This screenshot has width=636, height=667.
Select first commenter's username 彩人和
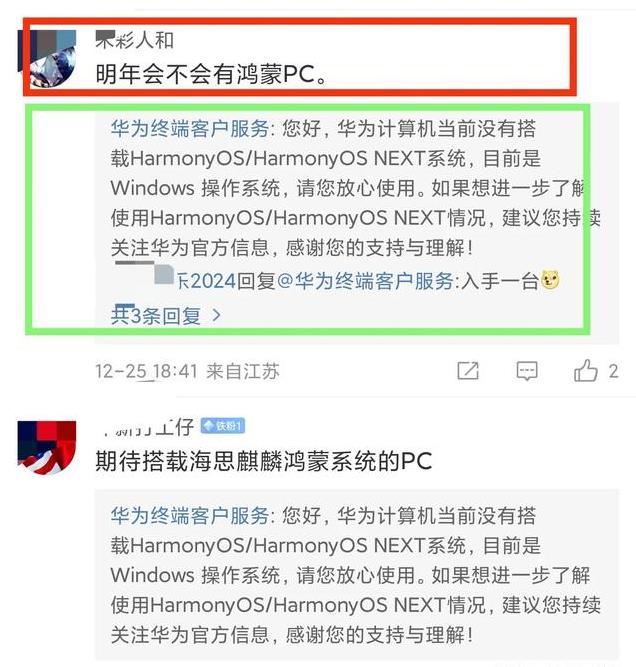pos(135,40)
